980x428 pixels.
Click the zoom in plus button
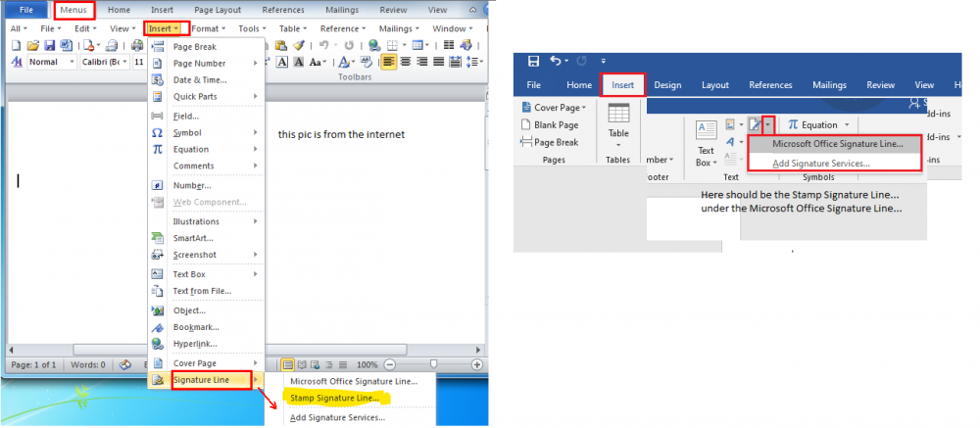tap(477, 364)
